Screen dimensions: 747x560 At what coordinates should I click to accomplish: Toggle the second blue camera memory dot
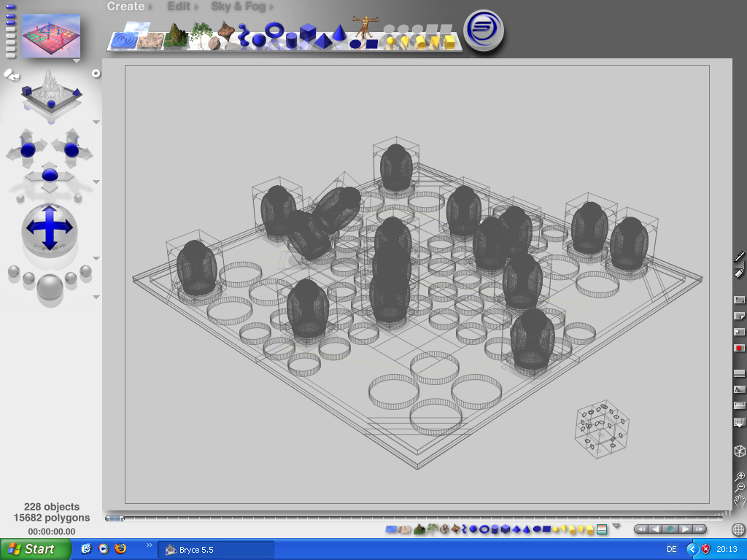pos(10,17)
